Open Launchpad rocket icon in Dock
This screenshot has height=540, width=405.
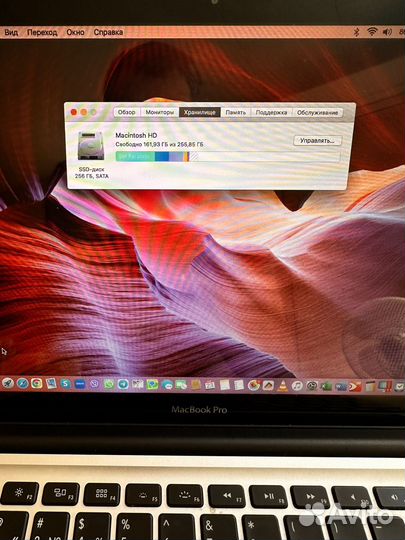point(8,384)
